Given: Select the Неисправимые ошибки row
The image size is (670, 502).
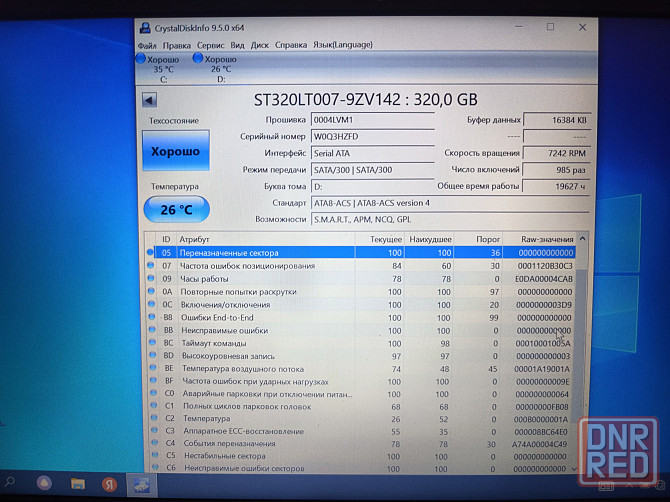Looking at the screenshot, I should tap(361, 331).
